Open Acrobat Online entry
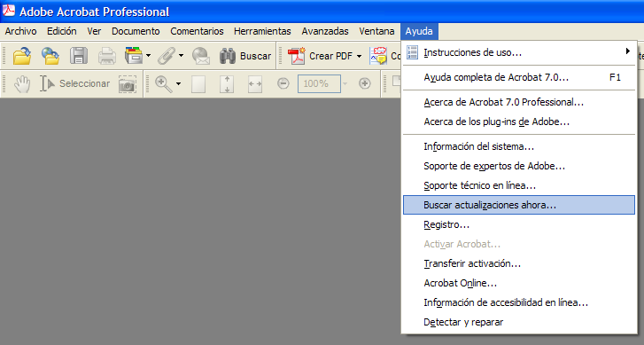644x345 pixels. pyautogui.click(x=519, y=283)
